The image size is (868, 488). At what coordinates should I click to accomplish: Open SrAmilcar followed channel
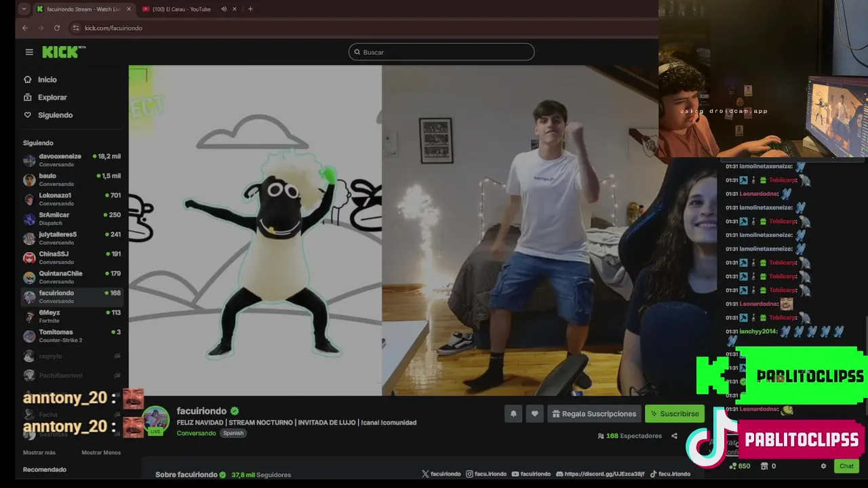click(72, 219)
